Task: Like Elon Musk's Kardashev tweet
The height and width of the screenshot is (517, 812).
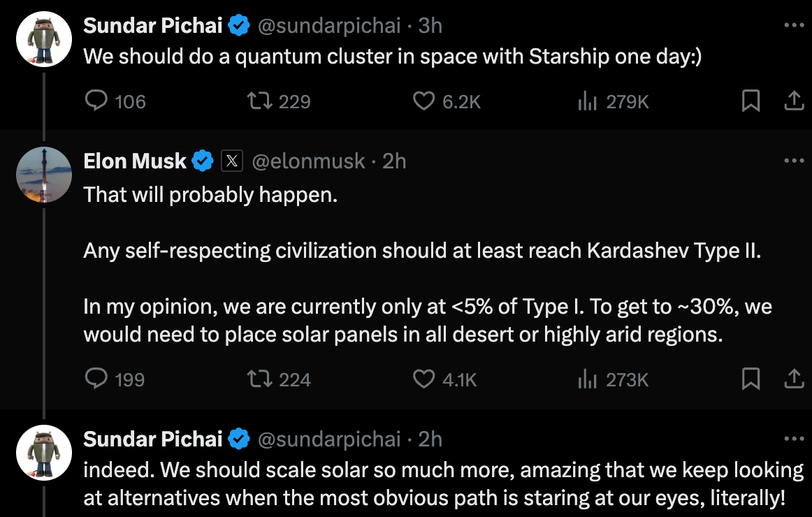Action: pyautogui.click(x=424, y=379)
